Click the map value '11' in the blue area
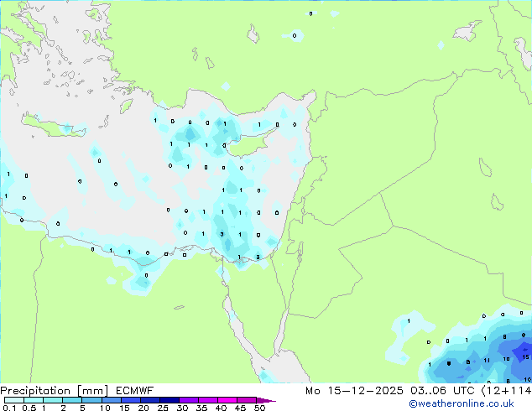532x411 pixels. coord(487,360)
